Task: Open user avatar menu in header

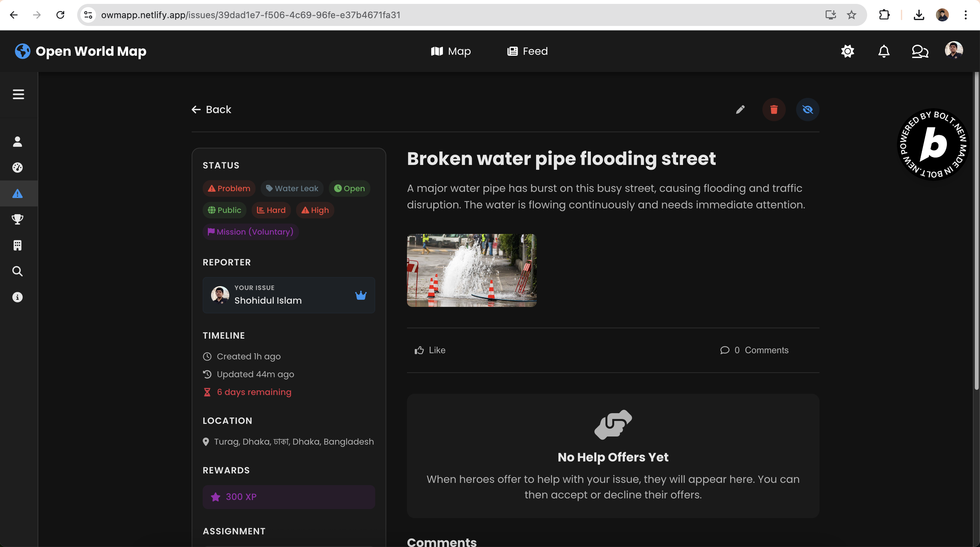Action: click(953, 50)
